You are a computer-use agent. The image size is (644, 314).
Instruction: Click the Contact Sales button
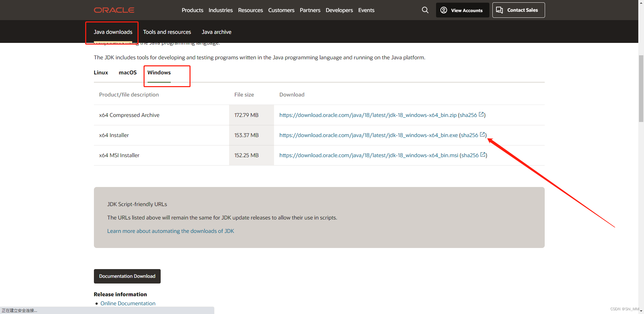(519, 10)
